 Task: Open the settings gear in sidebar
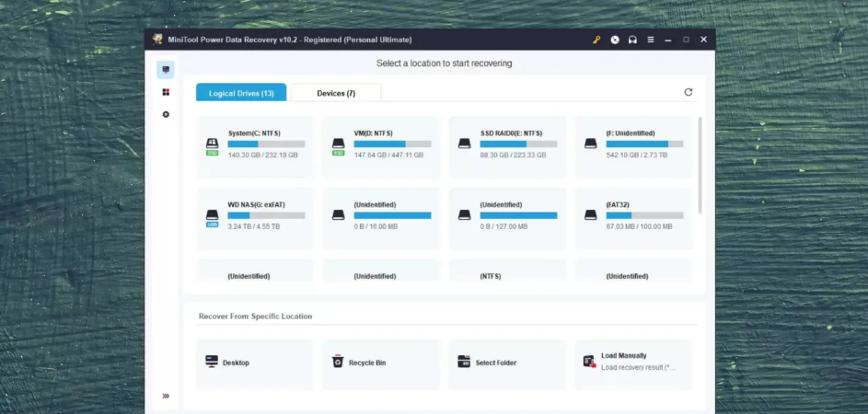point(166,114)
